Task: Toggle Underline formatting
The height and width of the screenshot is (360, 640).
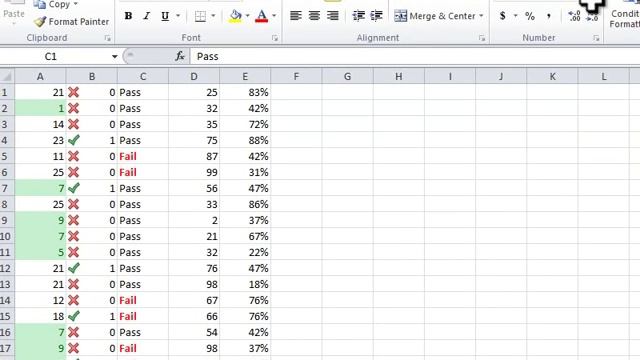Action: (x=165, y=16)
